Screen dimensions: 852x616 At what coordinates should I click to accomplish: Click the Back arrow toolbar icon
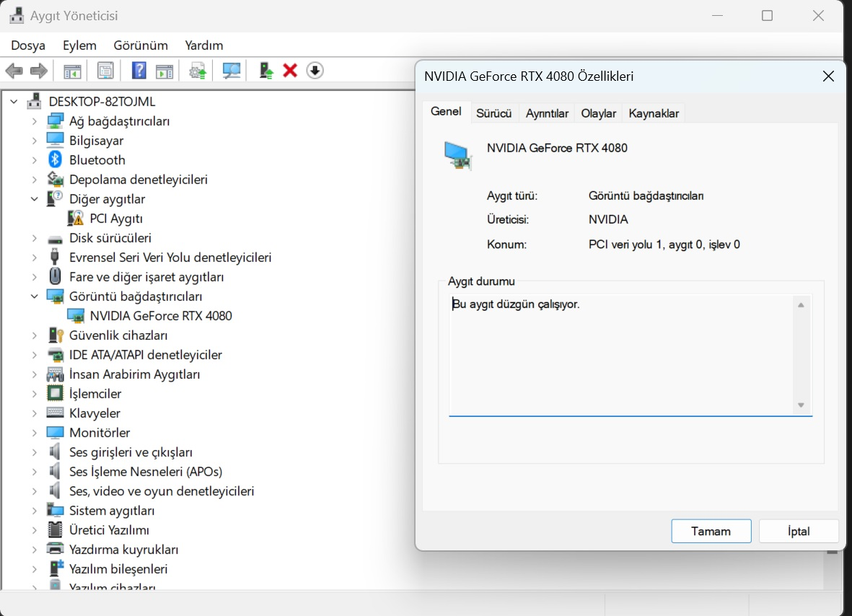point(14,71)
